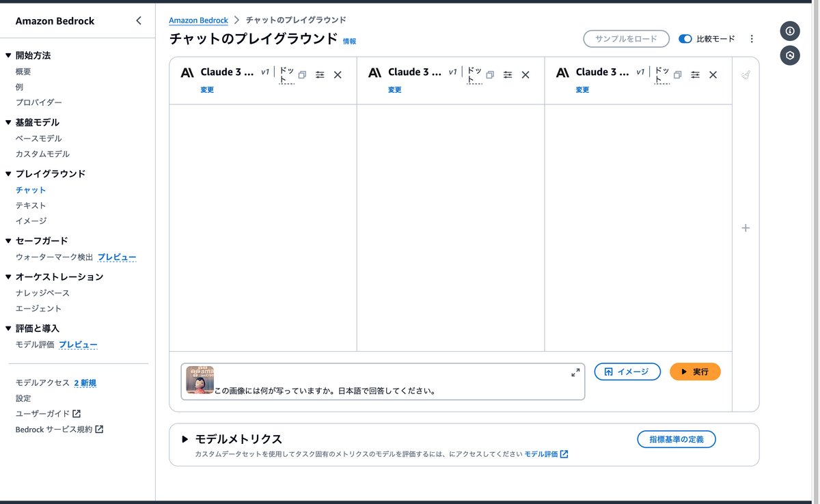Expand the prompt input with arrows icon
Image resolution: width=820 pixels, height=504 pixels.
(575, 372)
